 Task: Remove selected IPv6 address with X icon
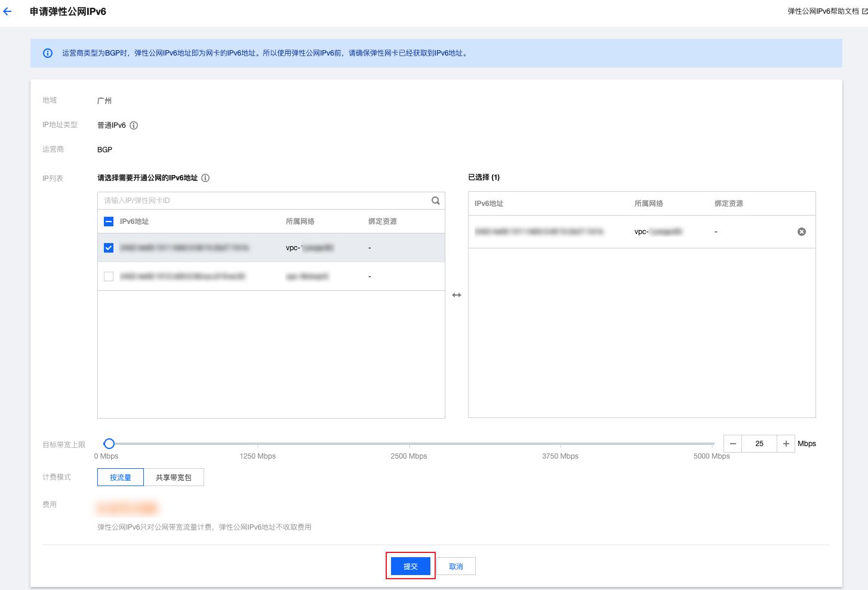point(802,232)
